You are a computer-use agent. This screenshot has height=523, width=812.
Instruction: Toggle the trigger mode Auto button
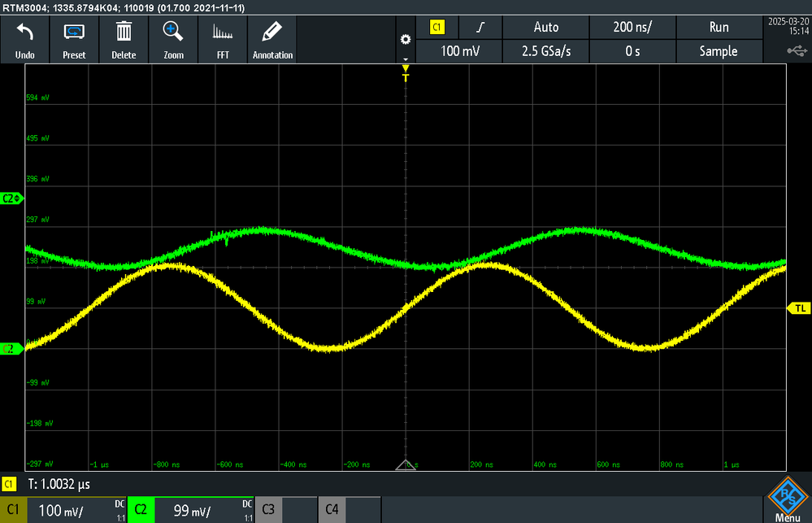tap(546, 27)
